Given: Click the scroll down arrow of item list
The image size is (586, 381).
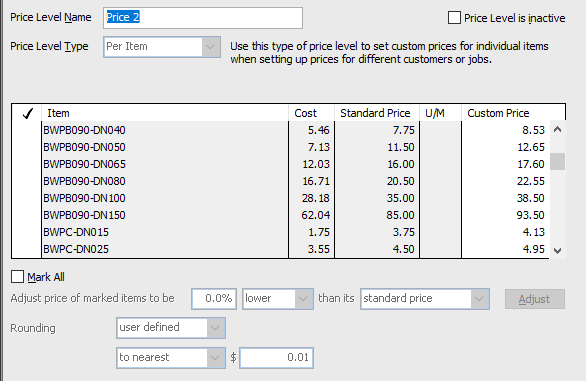Looking at the screenshot, I should click(x=557, y=251).
